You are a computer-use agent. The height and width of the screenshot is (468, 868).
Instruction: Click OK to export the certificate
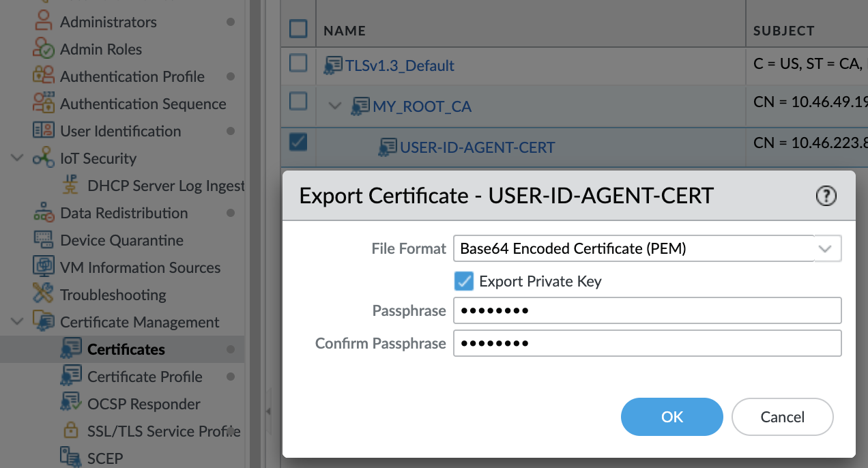(x=671, y=417)
